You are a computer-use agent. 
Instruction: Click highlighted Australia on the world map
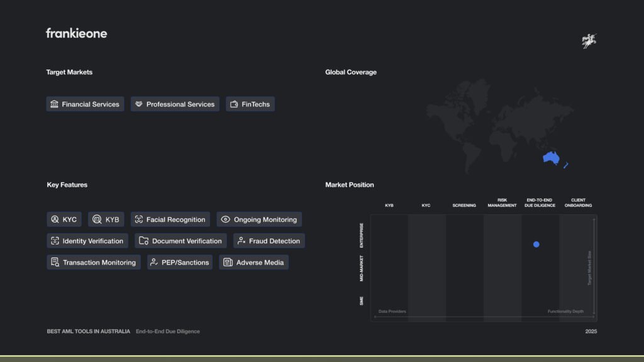pos(551,158)
